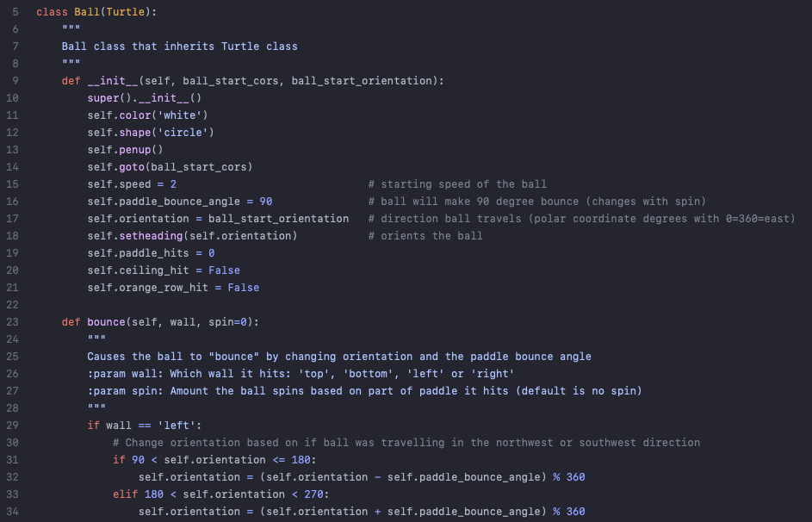Viewport: 812px width, 522px height.
Task: Click the bounce method definition name
Action: tap(106, 322)
